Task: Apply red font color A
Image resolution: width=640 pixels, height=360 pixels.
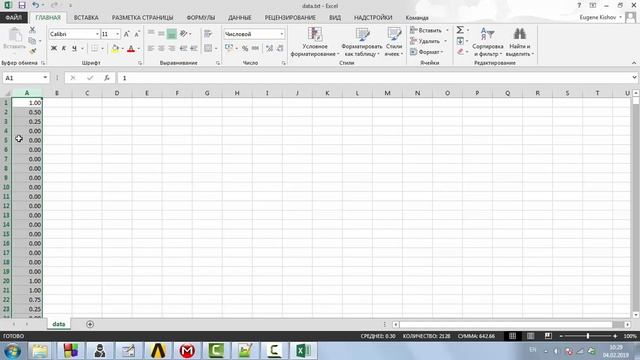Action: pyautogui.click(x=131, y=49)
